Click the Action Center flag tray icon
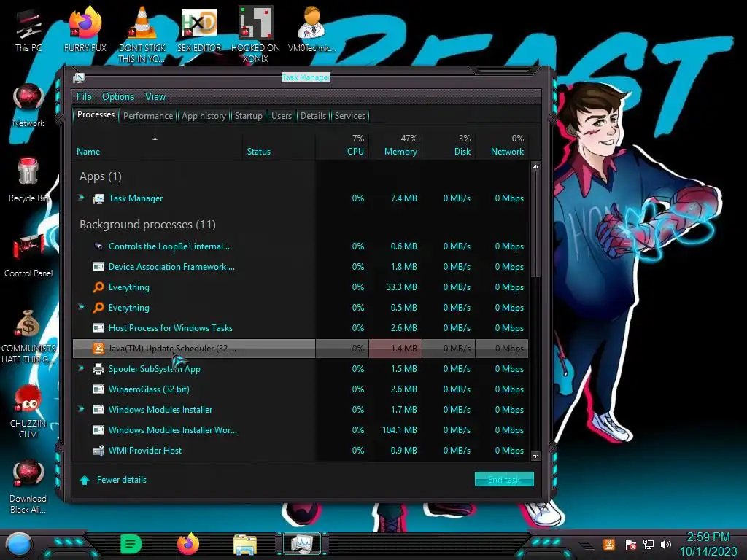747x560 pixels. click(631, 544)
